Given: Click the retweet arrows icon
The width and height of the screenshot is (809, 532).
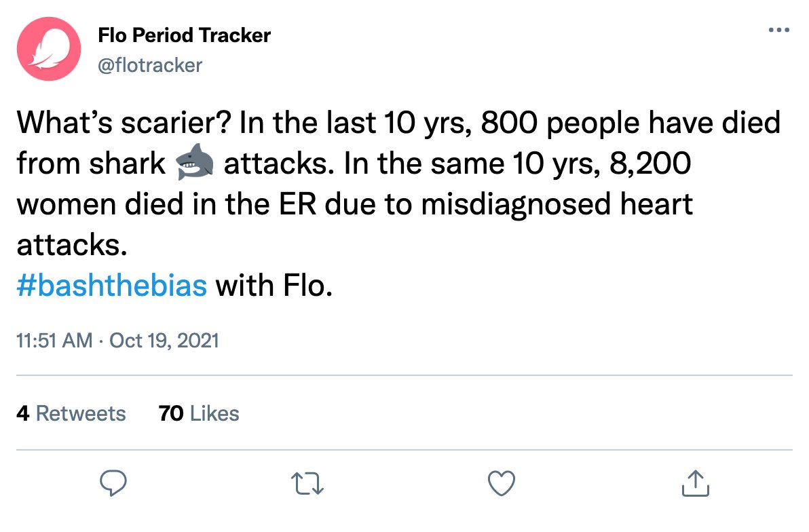Looking at the screenshot, I should 307,484.
